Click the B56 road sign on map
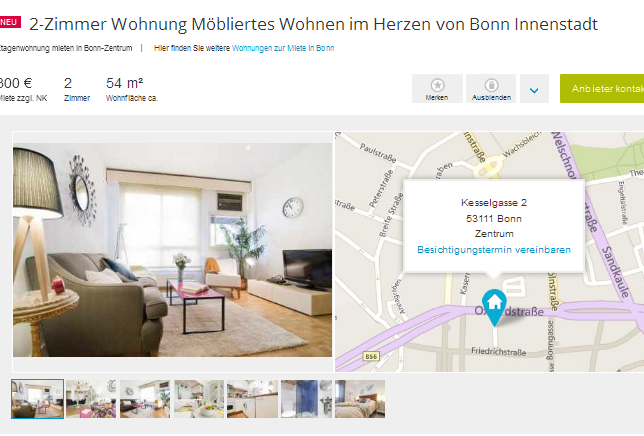The image size is (644, 436). click(x=371, y=356)
